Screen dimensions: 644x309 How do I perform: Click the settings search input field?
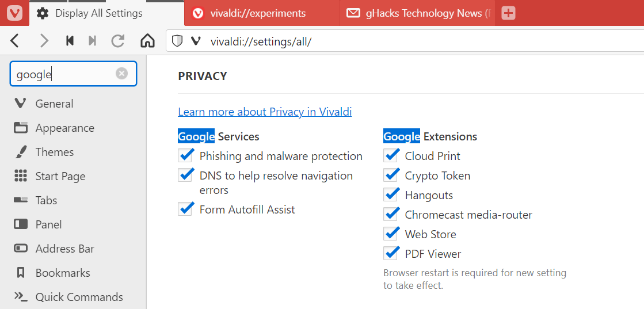pos(63,74)
